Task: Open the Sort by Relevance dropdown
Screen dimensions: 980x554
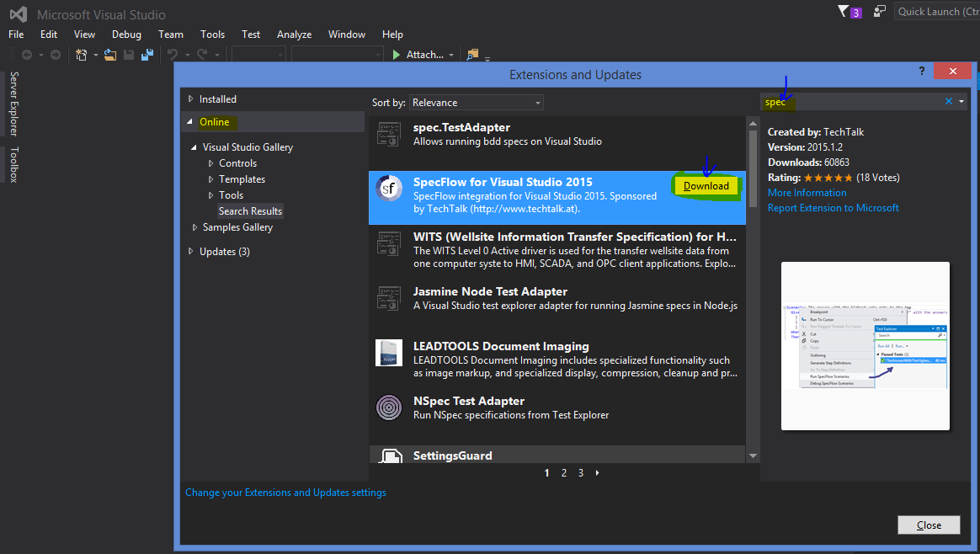Action: (x=476, y=101)
